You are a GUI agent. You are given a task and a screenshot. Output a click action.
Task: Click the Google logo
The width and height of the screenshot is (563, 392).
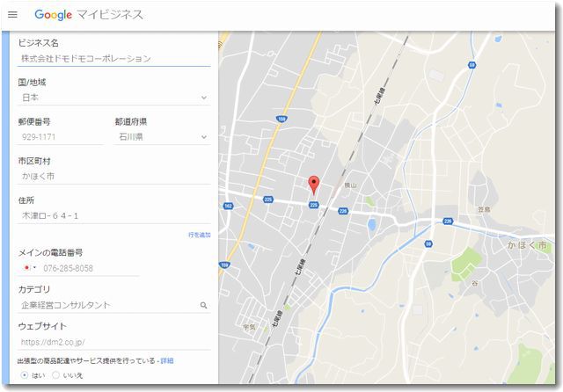(53, 15)
